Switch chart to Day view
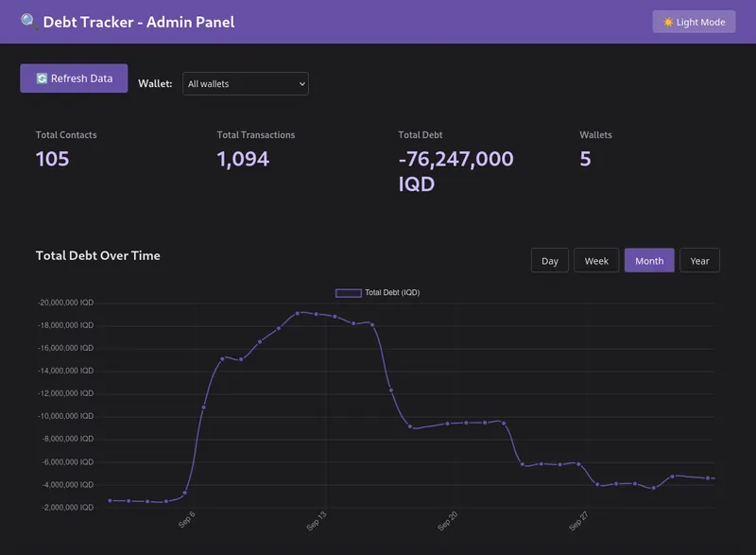Viewport: 756px width, 555px height. tap(550, 260)
